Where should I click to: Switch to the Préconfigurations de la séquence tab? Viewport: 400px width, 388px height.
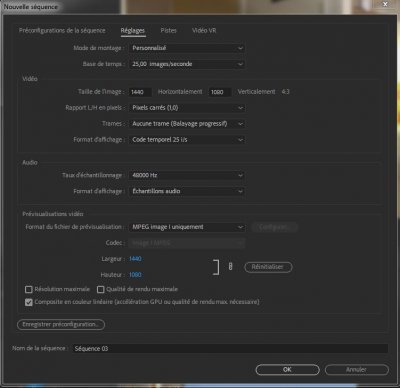click(x=62, y=30)
